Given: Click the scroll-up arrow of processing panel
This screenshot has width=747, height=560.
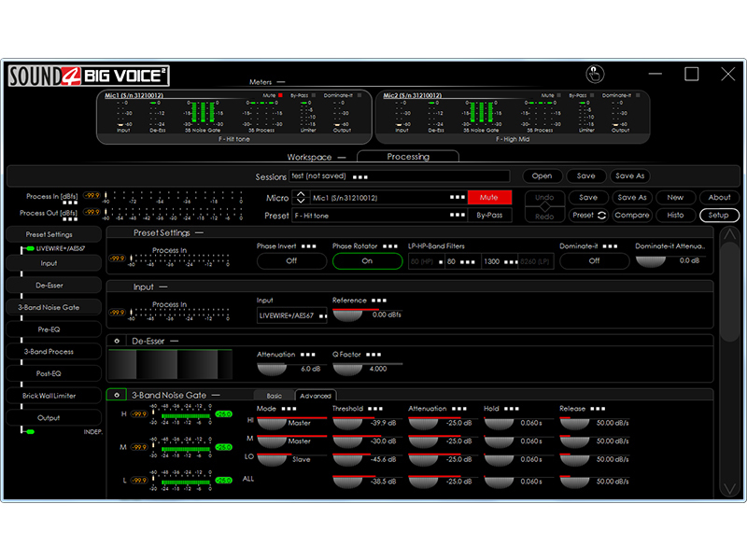Looking at the screenshot, I should click(x=729, y=234).
